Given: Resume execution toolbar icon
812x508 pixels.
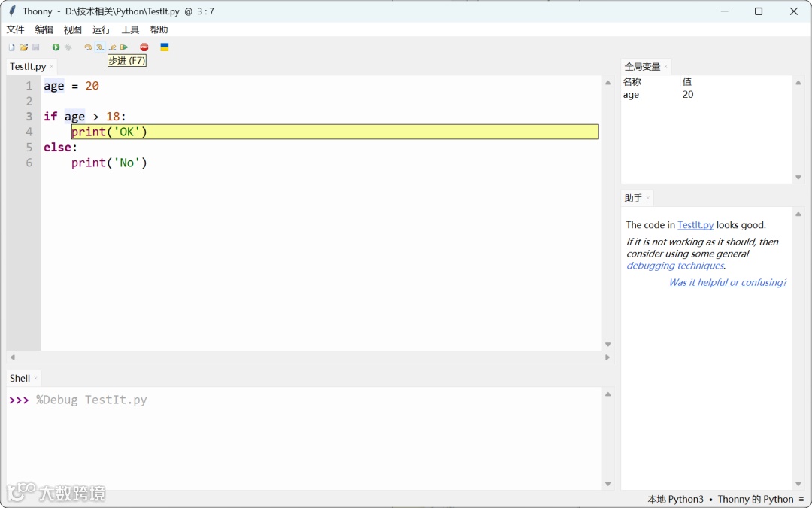Looking at the screenshot, I should (x=124, y=47).
